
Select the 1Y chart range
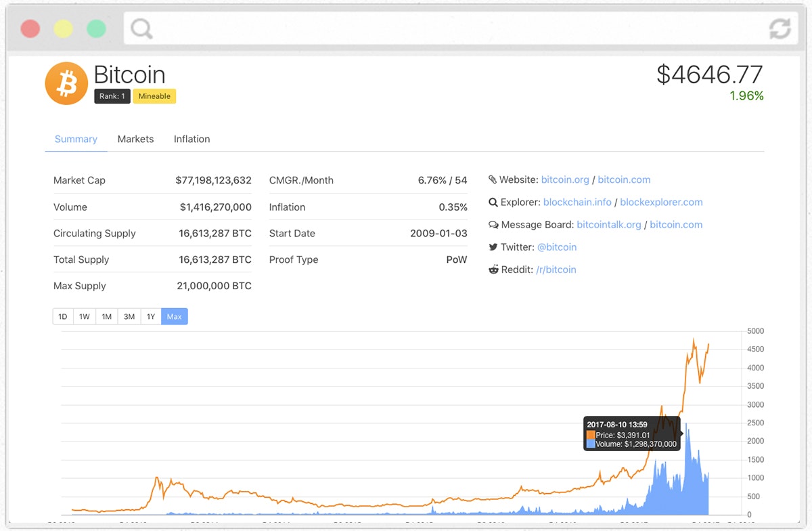(x=151, y=316)
